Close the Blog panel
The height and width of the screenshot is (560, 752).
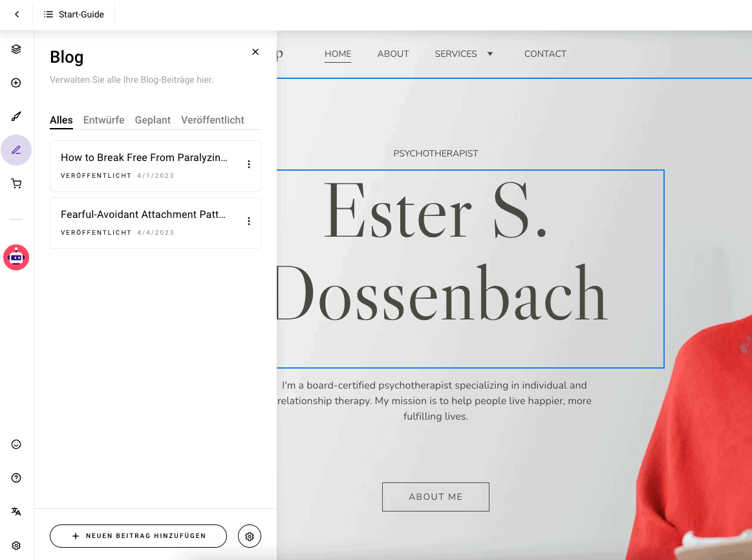click(x=255, y=52)
